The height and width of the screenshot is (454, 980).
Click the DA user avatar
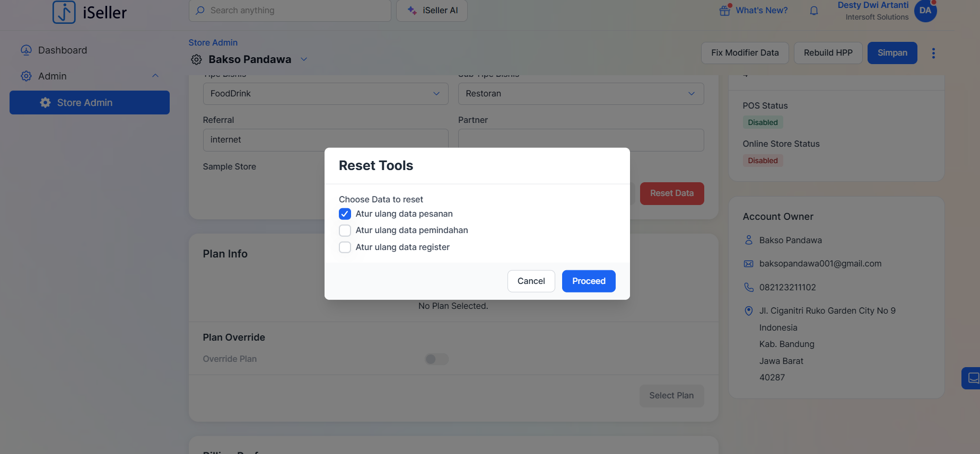[x=925, y=11]
